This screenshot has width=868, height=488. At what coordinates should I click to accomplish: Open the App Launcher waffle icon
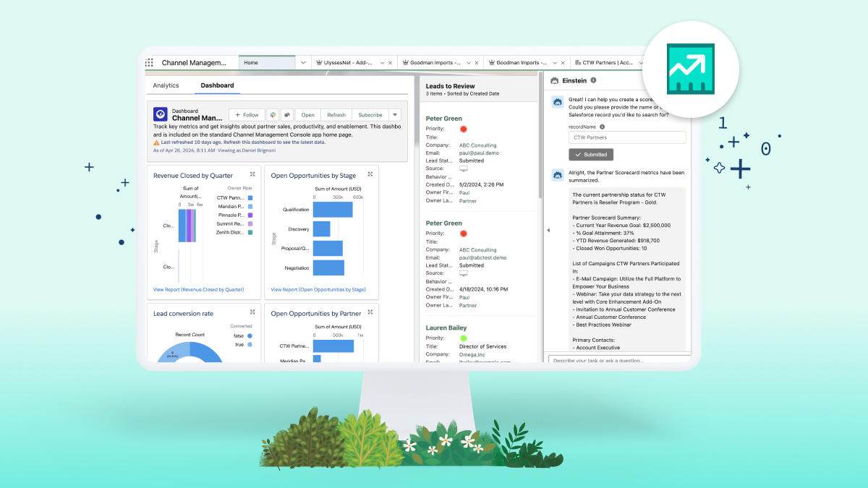[148, 62]
